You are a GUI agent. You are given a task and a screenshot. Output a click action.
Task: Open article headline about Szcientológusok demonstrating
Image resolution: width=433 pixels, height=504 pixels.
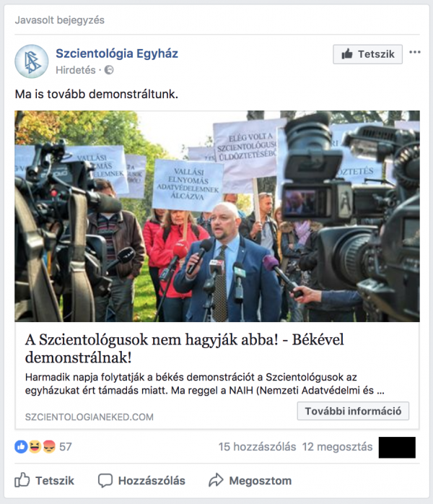coord(184,349)
